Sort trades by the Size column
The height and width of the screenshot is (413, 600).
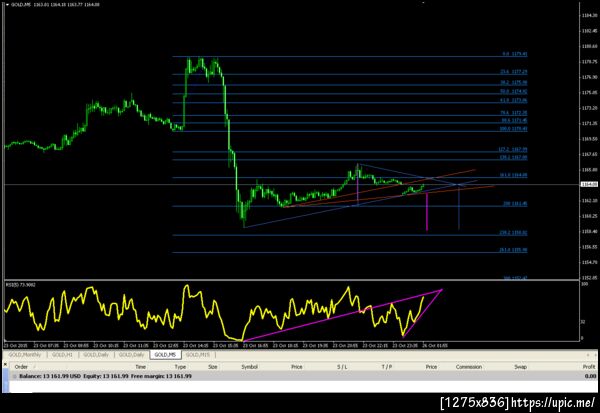click(212, 367)
